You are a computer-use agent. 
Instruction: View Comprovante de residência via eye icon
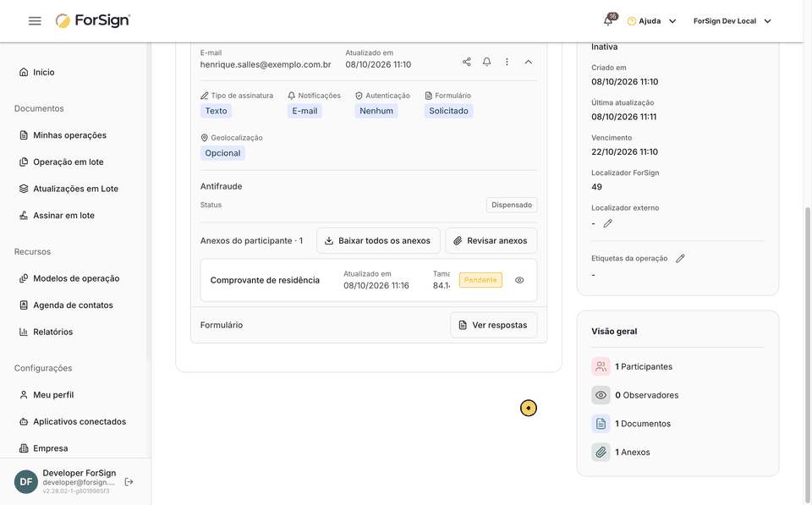pyautogui.click(x=519, y=280)
